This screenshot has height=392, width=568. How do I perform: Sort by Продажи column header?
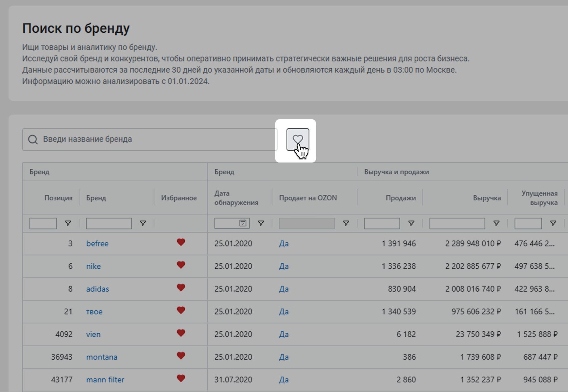pos(401,198)
